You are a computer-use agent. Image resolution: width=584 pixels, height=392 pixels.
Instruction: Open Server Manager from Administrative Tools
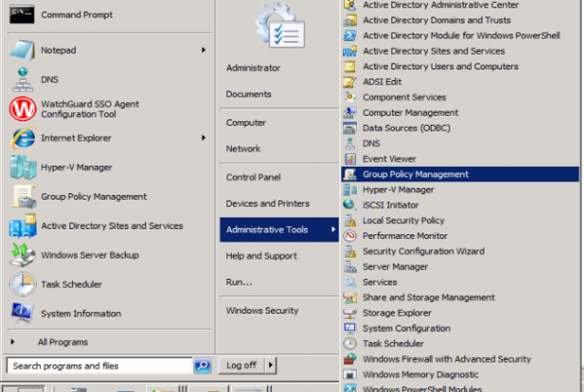(395, 267)
